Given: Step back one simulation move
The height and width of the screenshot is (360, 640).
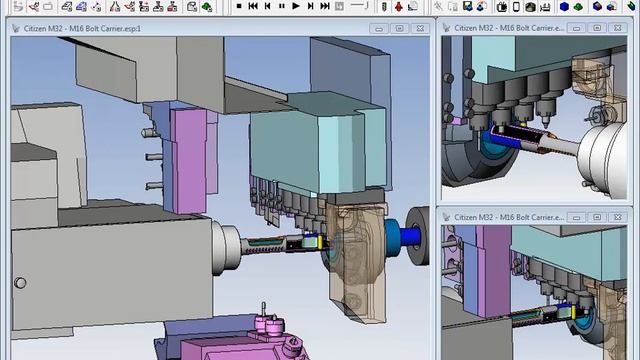Looking at the screenshot, I should [x=267, y=6].
